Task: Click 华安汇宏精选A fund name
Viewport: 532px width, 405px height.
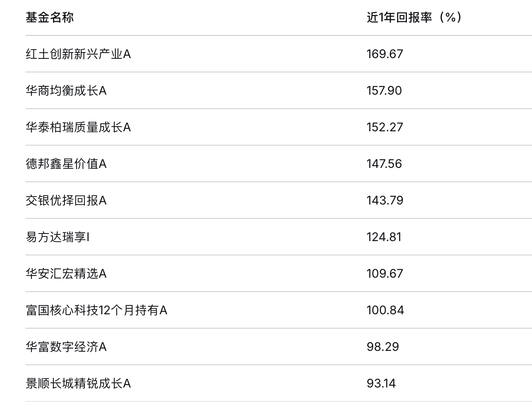Action: [x=66, y=274]
